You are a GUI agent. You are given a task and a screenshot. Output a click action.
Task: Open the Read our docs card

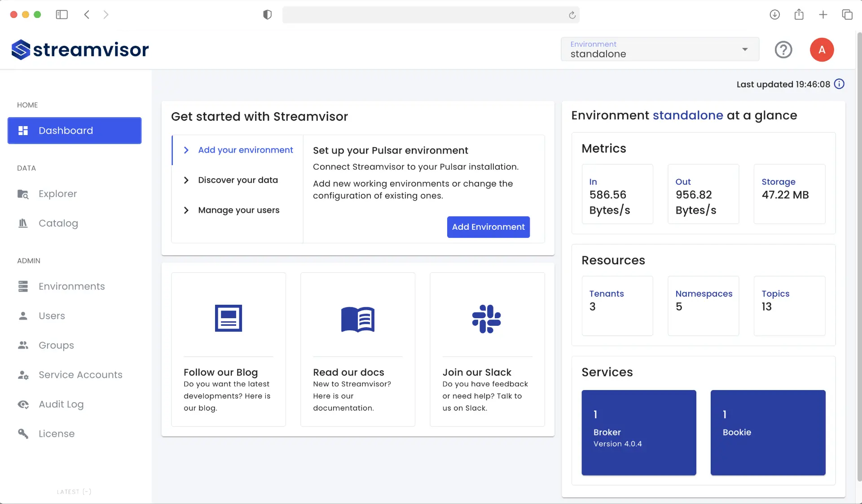pyautogui.click(x=358, y=350)
